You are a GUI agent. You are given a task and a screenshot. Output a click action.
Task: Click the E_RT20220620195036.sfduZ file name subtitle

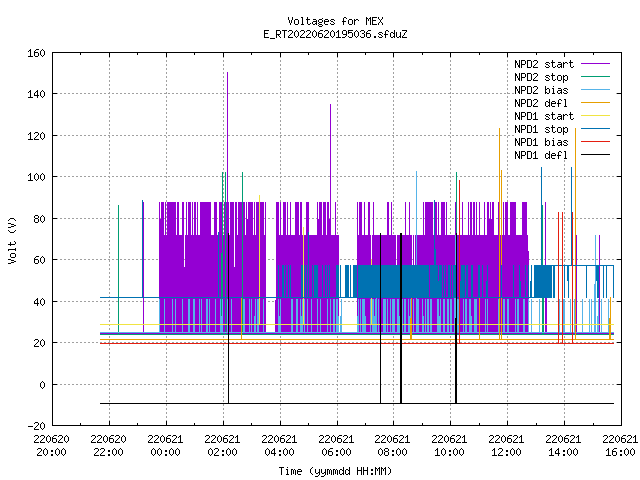tap(336, 34)
